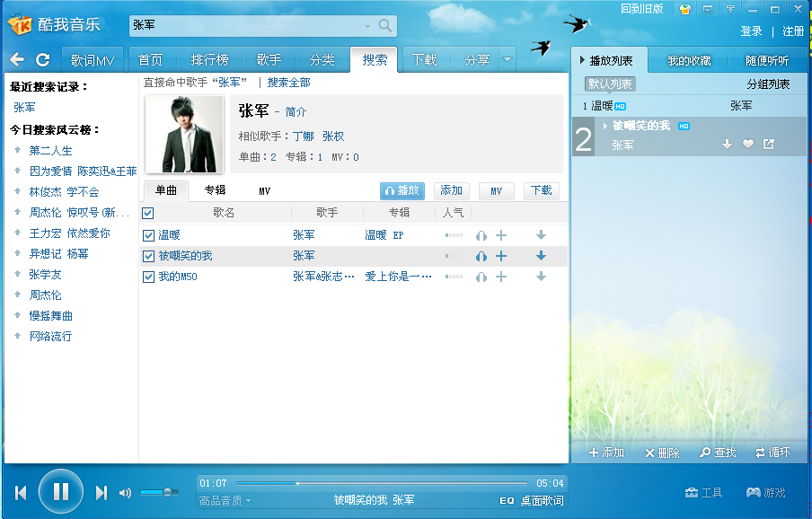Open artist 简介 link
Screen dimensions: 812x519
click(x=296, y=111)
